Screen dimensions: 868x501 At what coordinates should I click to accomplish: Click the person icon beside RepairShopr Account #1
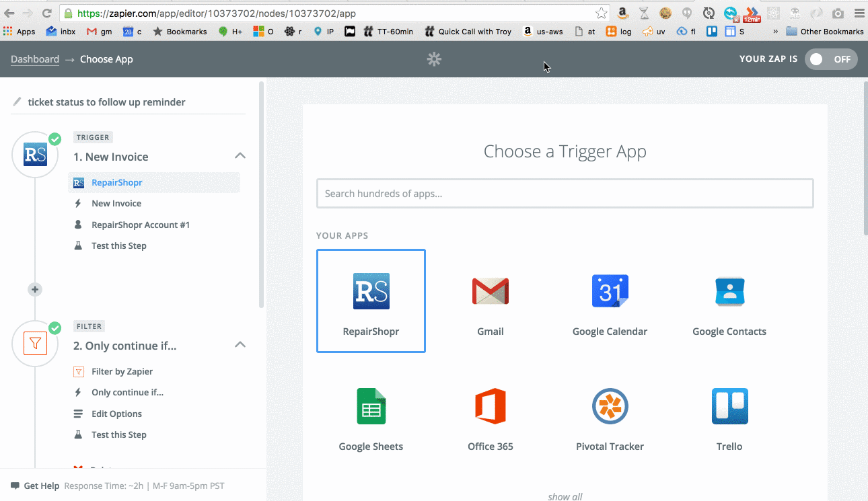(78, 225)
